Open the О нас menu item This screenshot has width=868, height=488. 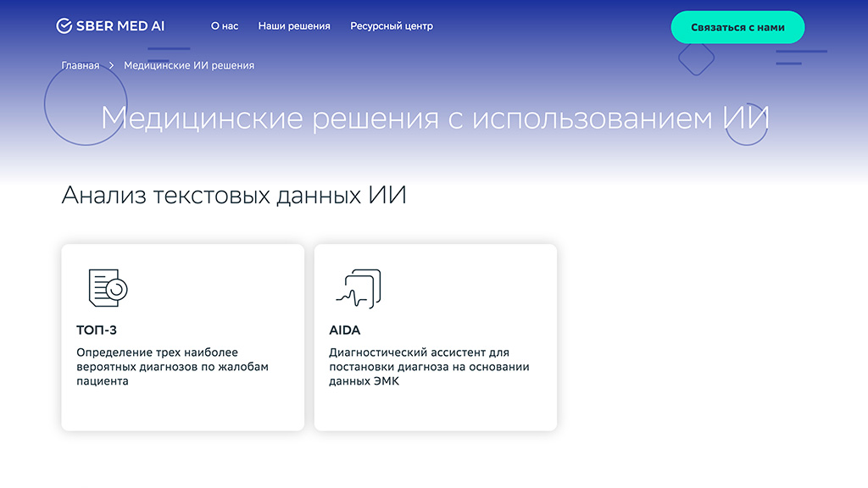point(224,26)
